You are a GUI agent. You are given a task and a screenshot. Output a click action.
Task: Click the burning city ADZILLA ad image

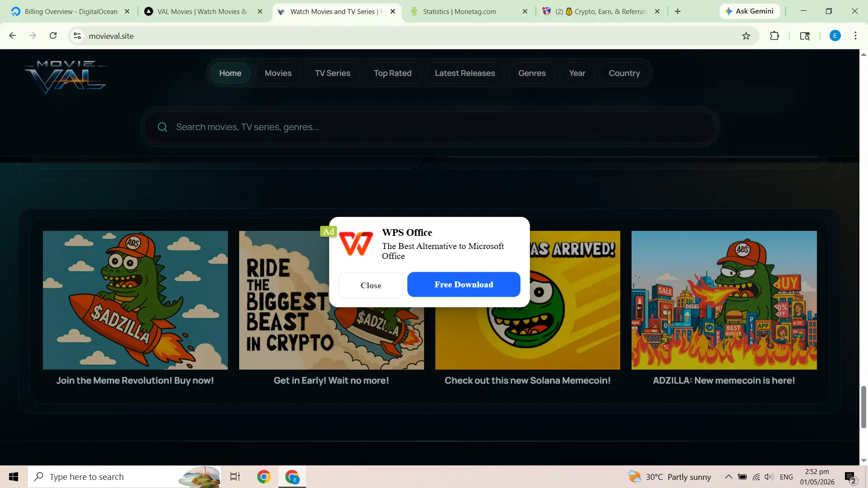click(724, 300)
